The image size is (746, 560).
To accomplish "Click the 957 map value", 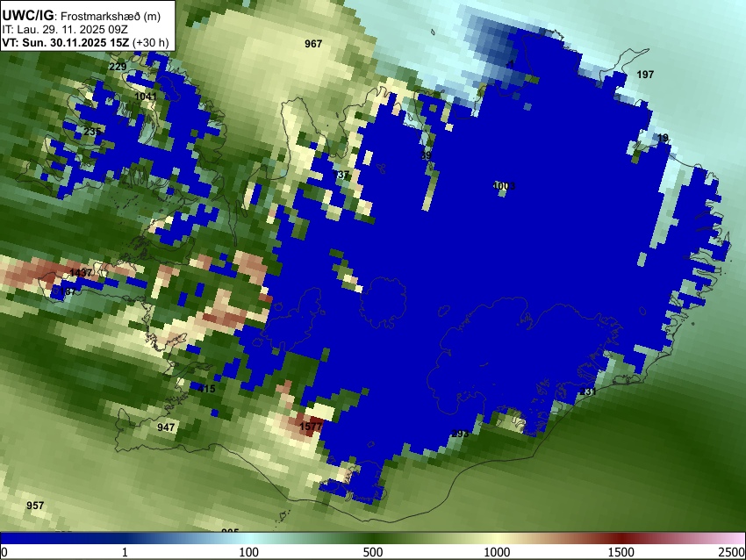I will coord(35,506).
